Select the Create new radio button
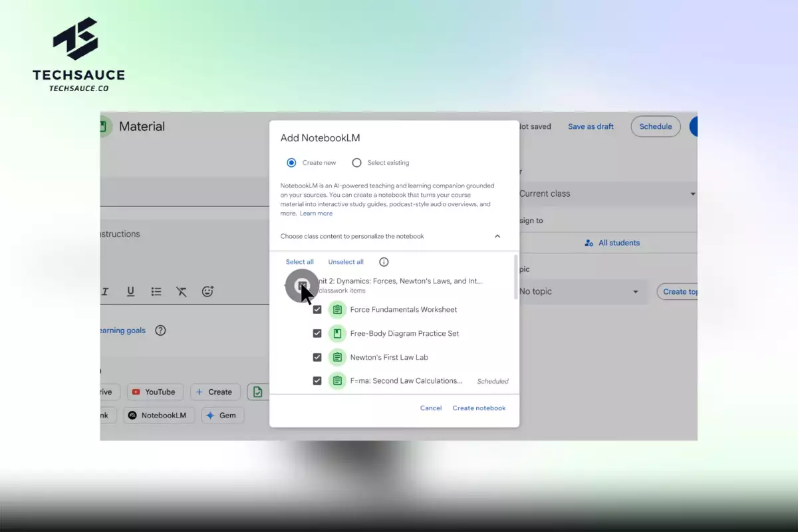 click(291, 163)
